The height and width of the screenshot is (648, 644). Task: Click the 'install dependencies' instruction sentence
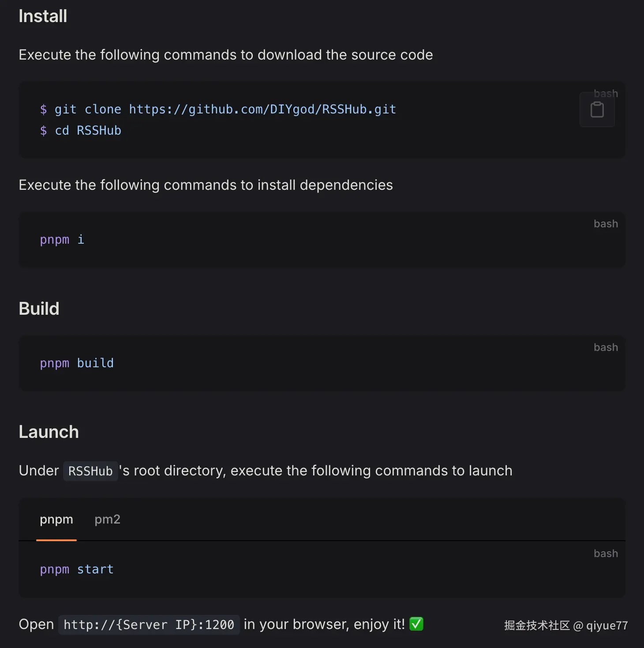[x=206, y=185]
